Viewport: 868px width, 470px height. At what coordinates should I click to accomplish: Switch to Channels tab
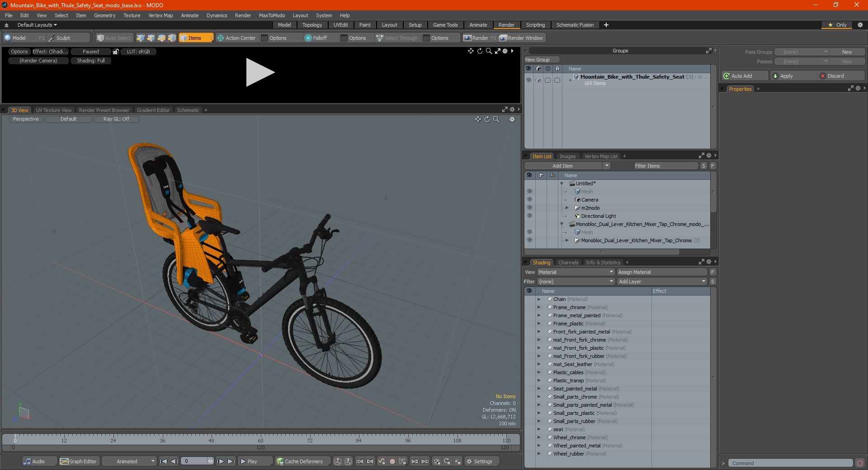(568, 263)
